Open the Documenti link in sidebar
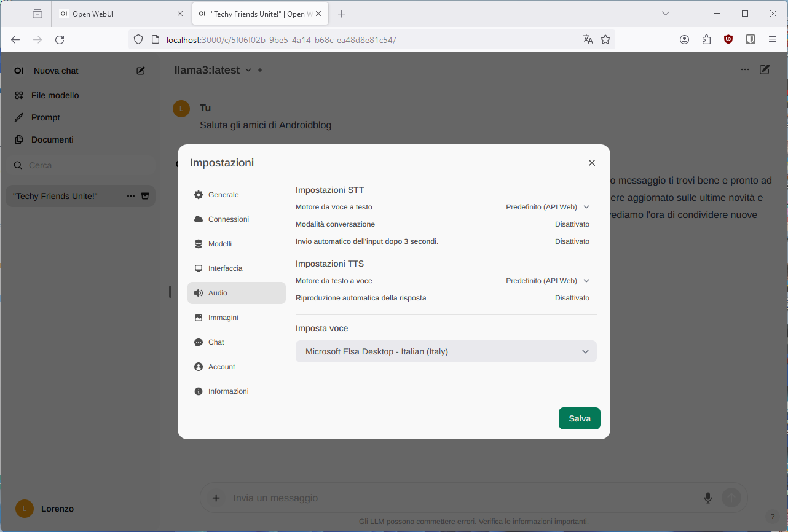Screen dimensions: 788x532 tap(52, 139)
